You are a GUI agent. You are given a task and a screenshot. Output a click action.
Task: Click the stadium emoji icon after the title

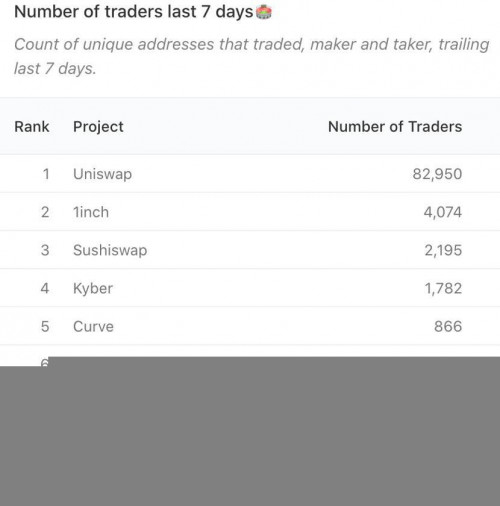264,12
